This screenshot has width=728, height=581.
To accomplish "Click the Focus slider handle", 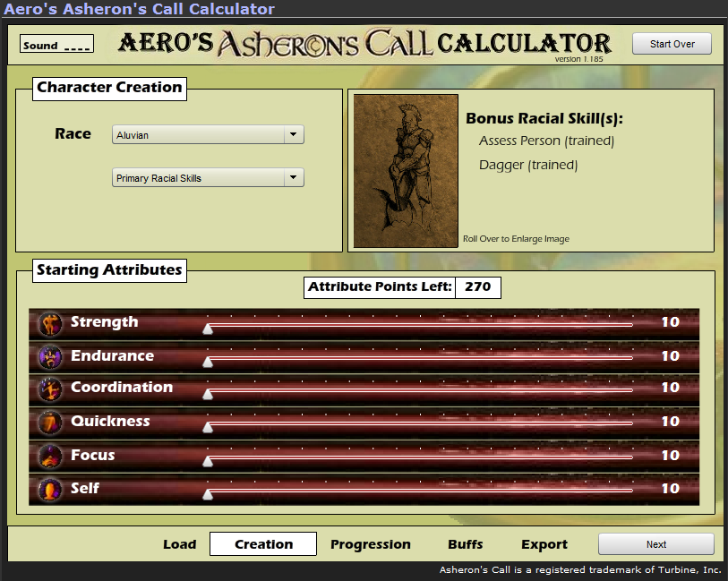I will coord(208,461).
